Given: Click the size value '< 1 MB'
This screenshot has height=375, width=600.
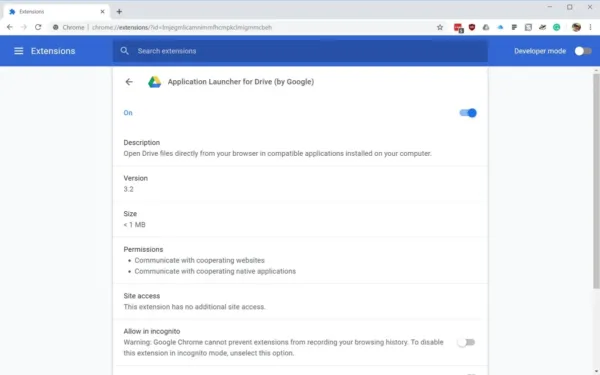Looking at the screenshot, I should [x=134, y=225].
